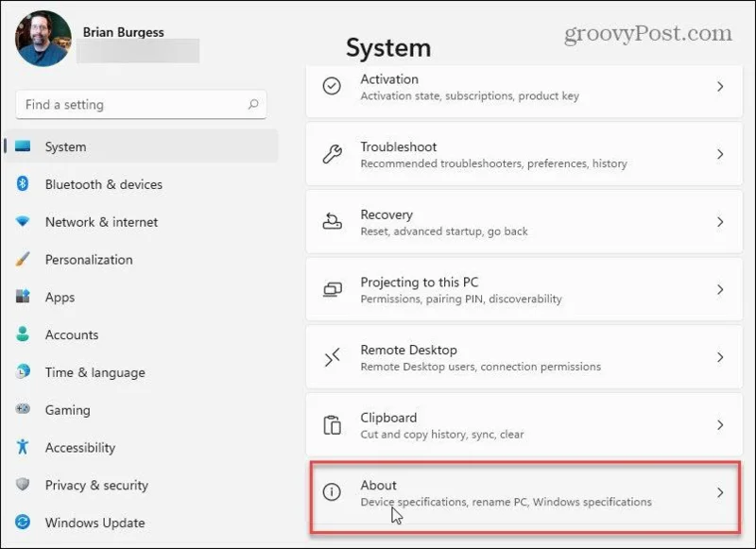
Task: Open the Clipboard settings title
Action: tap(388, 418)
